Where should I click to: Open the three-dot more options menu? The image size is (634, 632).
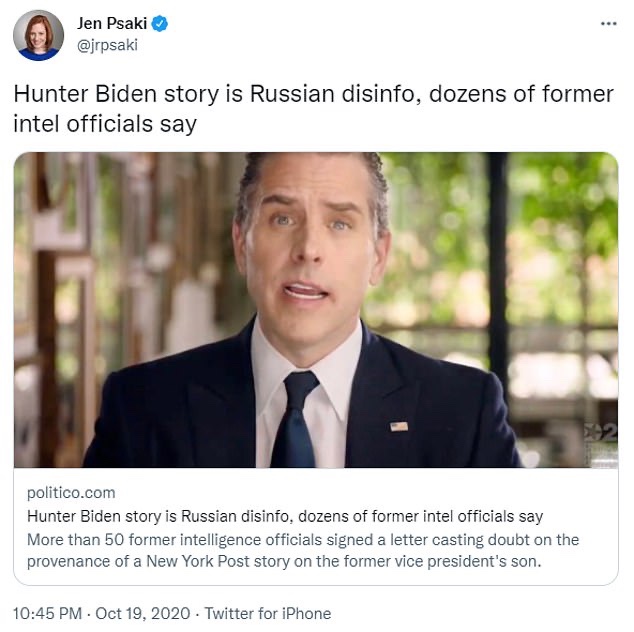[x=608, y=22]
